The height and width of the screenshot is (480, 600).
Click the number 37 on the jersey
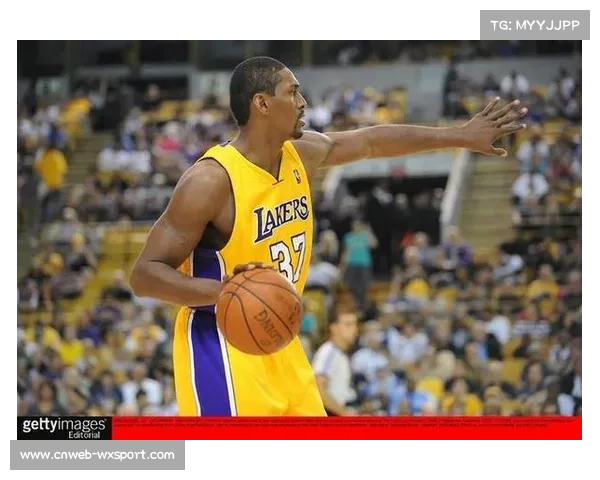(x=286, y=259)
